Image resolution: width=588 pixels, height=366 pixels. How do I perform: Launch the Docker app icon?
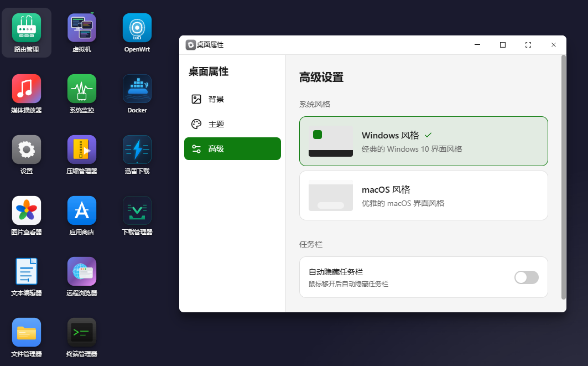[137, 89]
